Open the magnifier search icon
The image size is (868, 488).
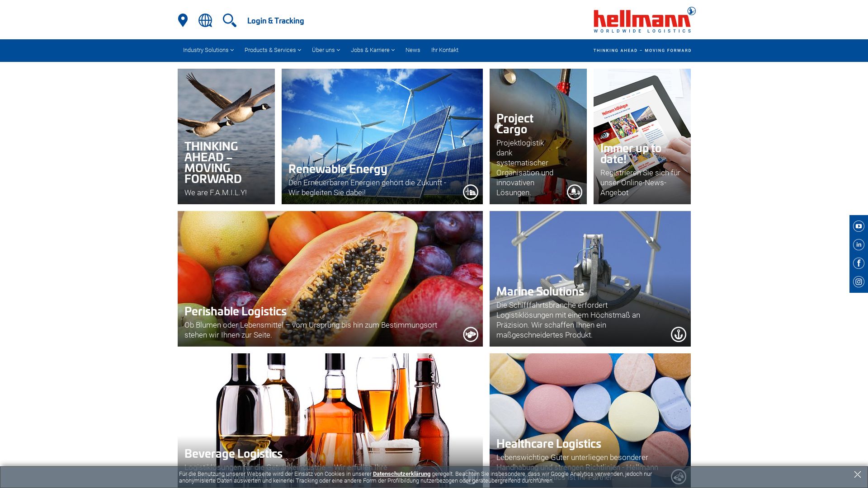[230, 20]
